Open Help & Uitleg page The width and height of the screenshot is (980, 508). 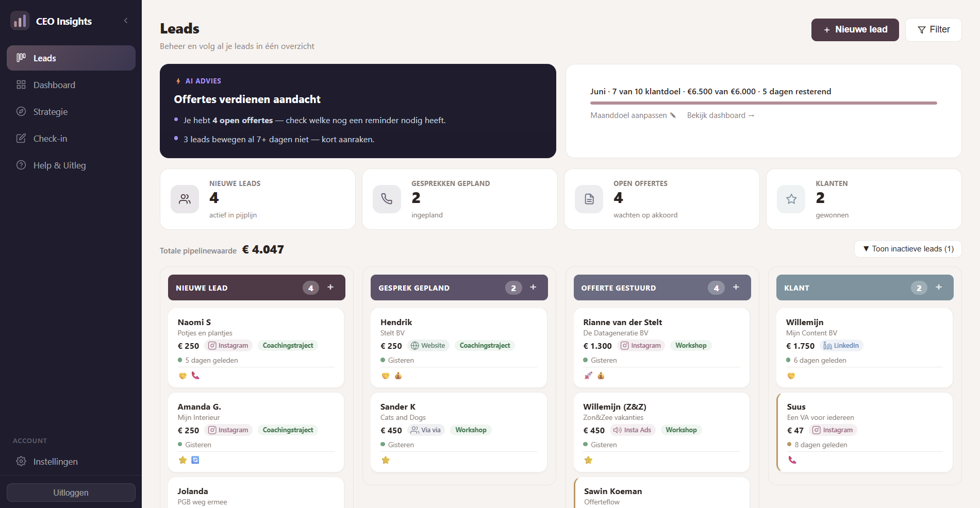pos(71,165)
